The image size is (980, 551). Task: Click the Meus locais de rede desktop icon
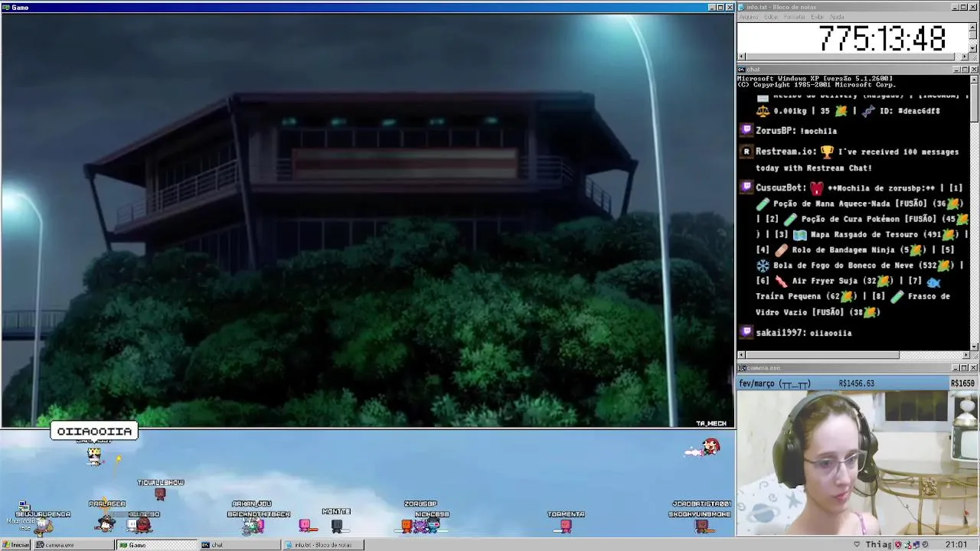click(23, 508)
